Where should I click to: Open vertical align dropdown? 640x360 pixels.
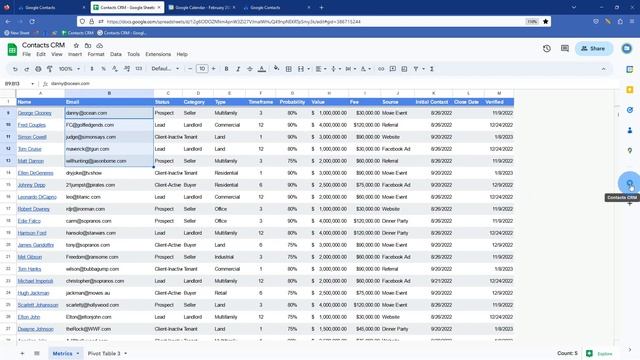(336, 69)
